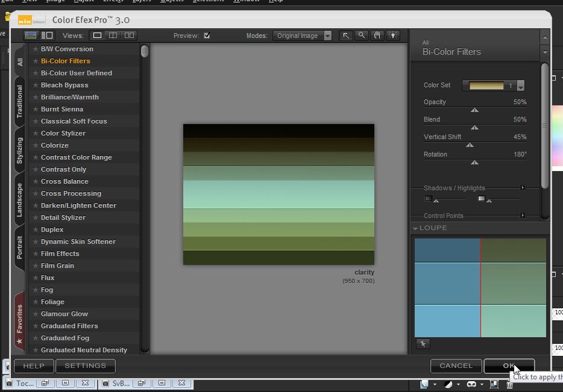Show the filter list with thumbnail view
The height and width of the screenshot is (392, 563).
31,35
